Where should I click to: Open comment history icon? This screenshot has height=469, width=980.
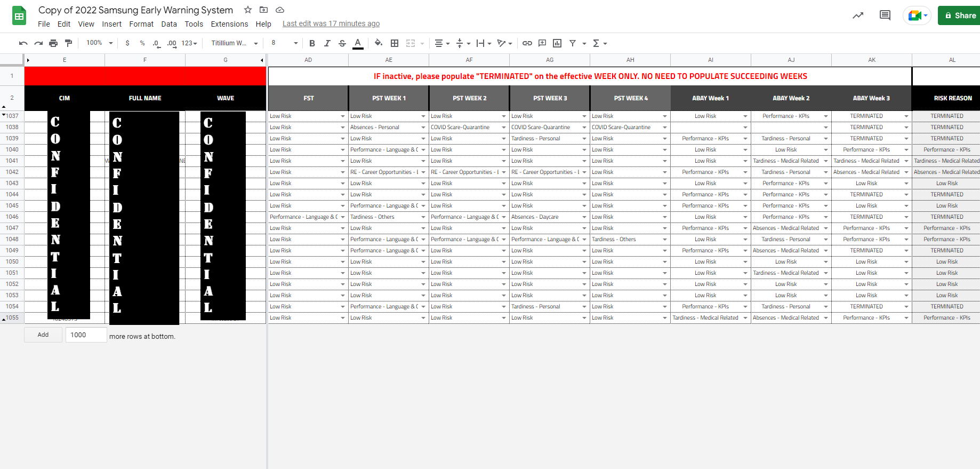(x=885, y=15)
